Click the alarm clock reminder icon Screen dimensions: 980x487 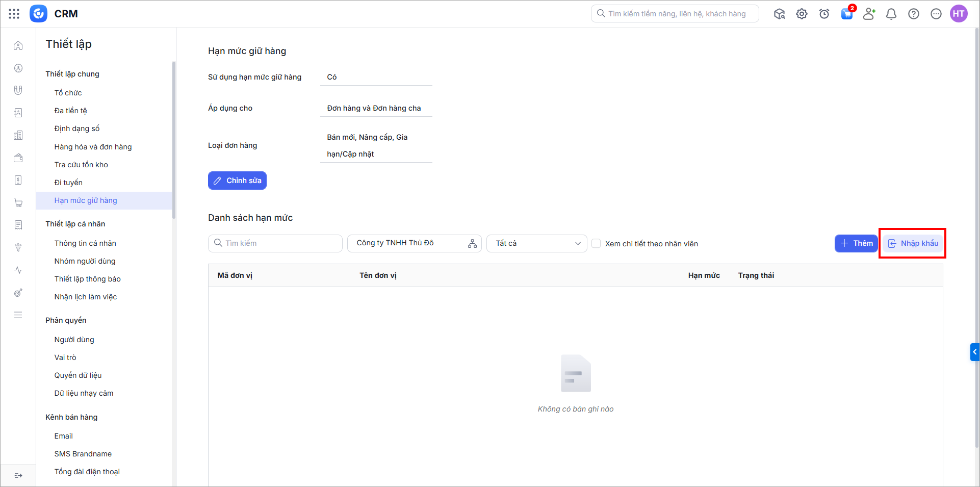point(824,14)
